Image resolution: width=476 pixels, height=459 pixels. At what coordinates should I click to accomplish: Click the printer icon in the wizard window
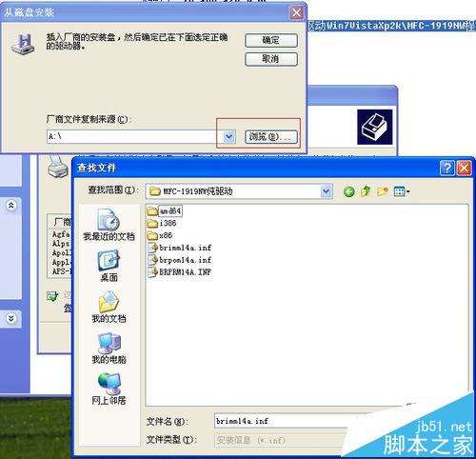pos(58,168)
